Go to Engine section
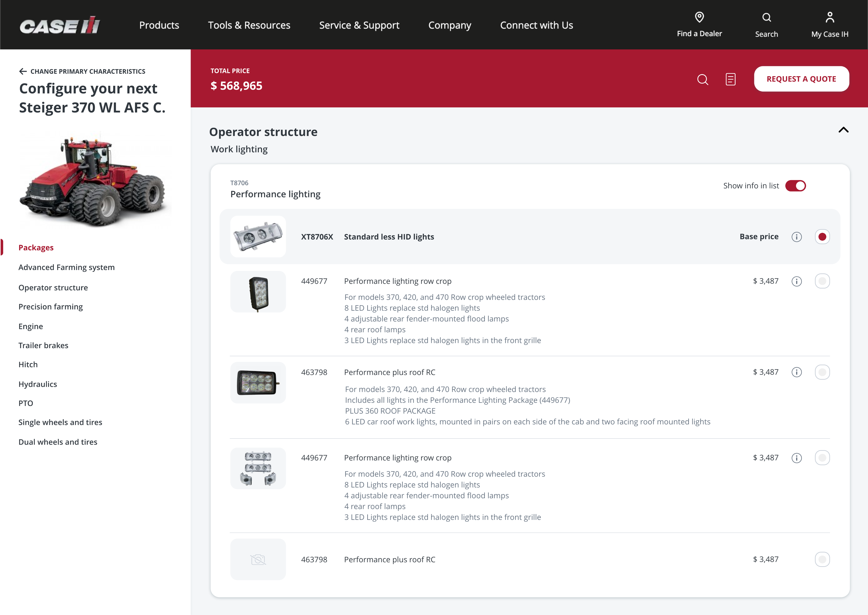The width and height of the screenshot is (868, 615). pyautogui.click(x=31, y=326)
